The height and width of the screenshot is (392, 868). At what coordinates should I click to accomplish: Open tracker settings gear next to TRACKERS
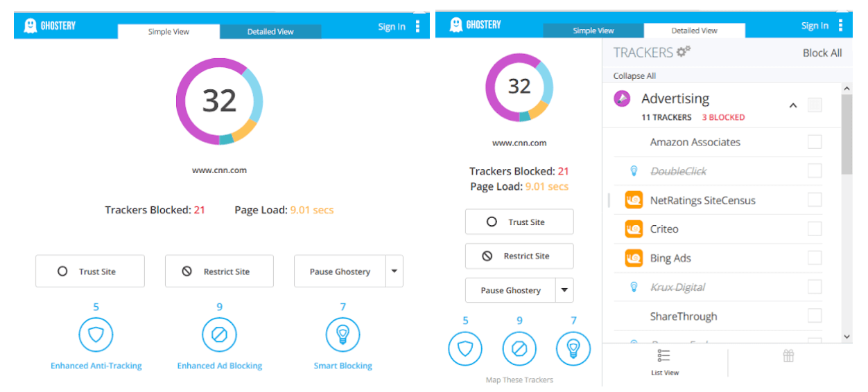coord(684,51)
